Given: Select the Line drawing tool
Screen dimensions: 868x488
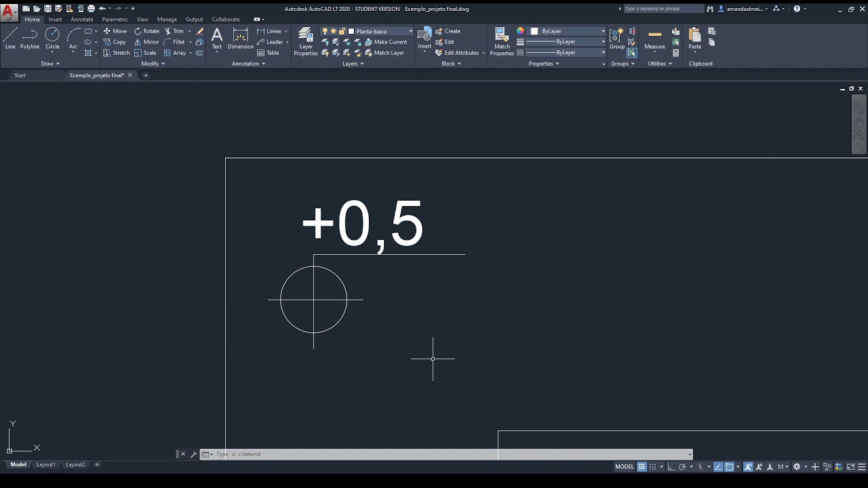Looking at the screenshot, I should [x=10, y=39].
